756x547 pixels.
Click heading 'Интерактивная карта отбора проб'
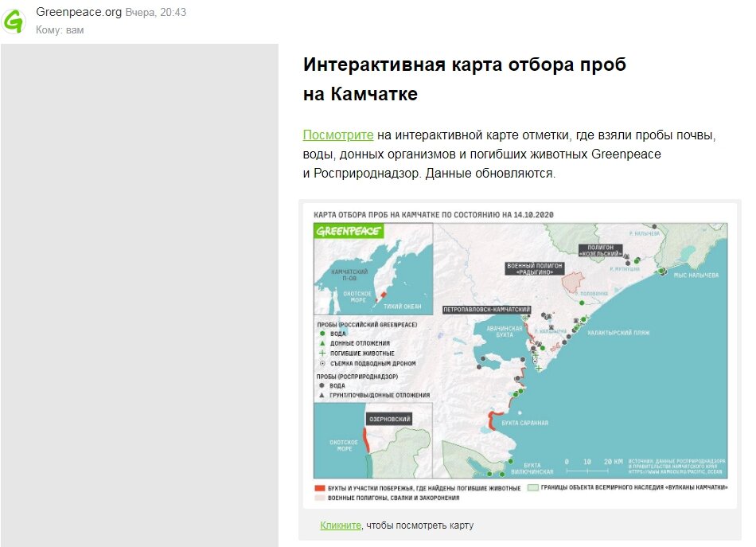click(x=464, y=64)
